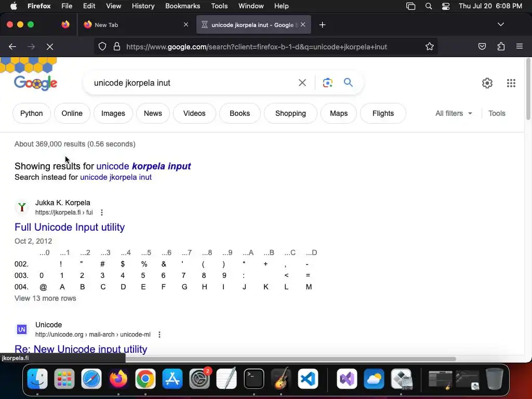This screenshot has width=532, height=399.
Task: Filter results by News
Action: coord(153,113)
